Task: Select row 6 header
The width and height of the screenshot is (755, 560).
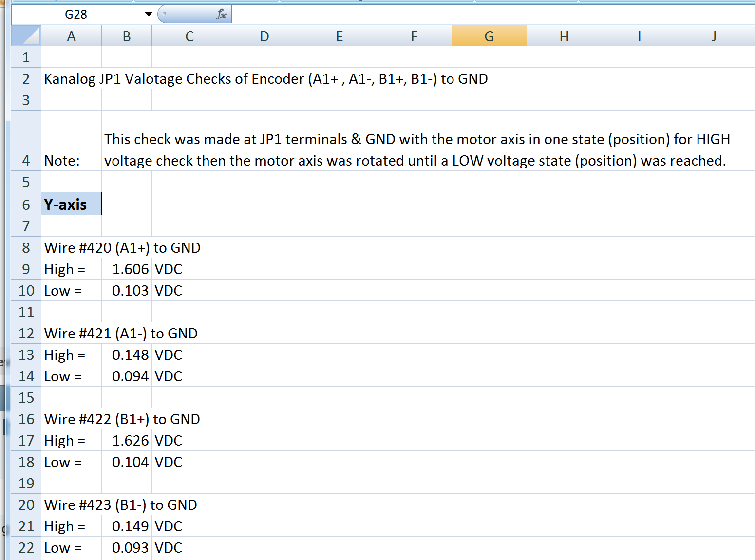Action: point(26,205)
